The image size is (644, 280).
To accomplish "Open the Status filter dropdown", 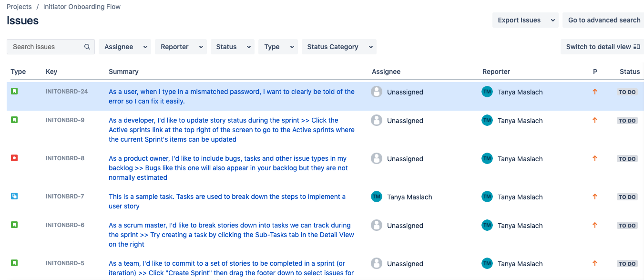I will pyautogui.click(x=233, y=47).
